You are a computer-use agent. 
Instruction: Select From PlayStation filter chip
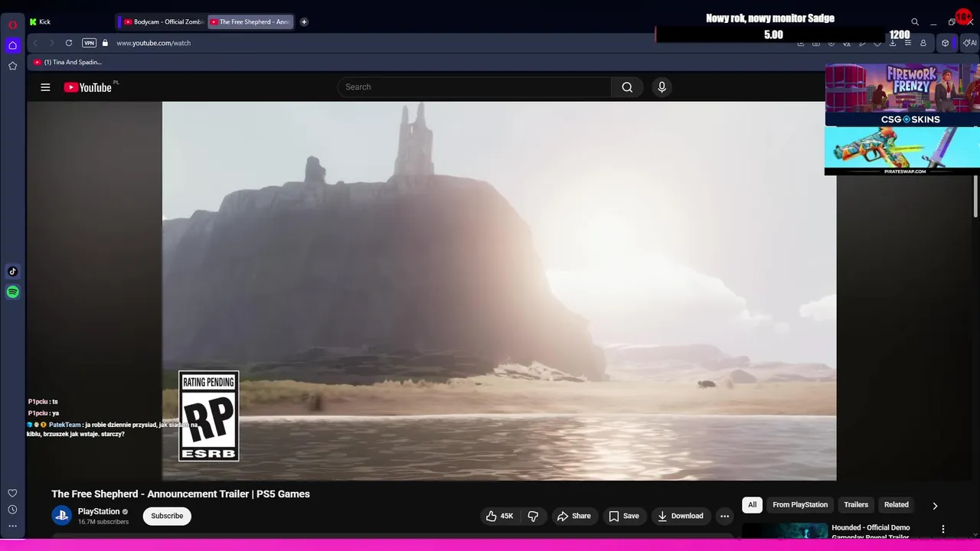(x=800, y=505)
